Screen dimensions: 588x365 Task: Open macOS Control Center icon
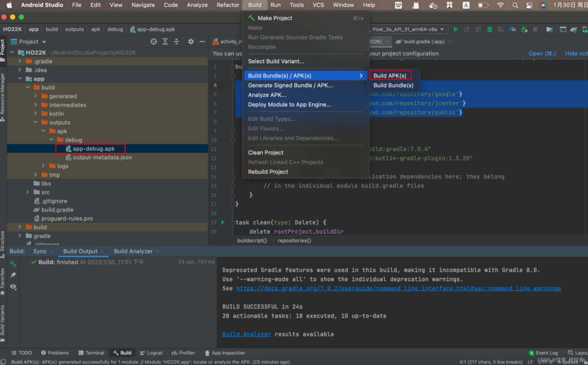[529, 5]
